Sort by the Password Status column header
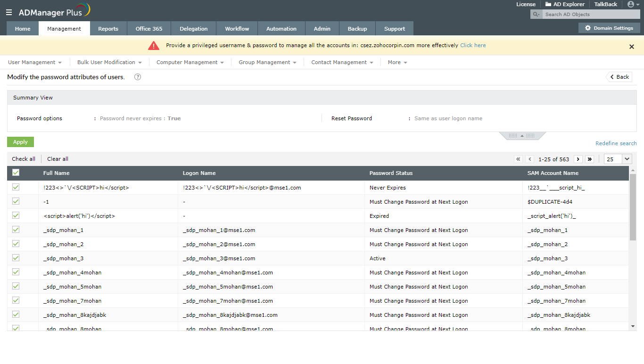This screenshot has width=644, height=364. (x=391, y=173)
